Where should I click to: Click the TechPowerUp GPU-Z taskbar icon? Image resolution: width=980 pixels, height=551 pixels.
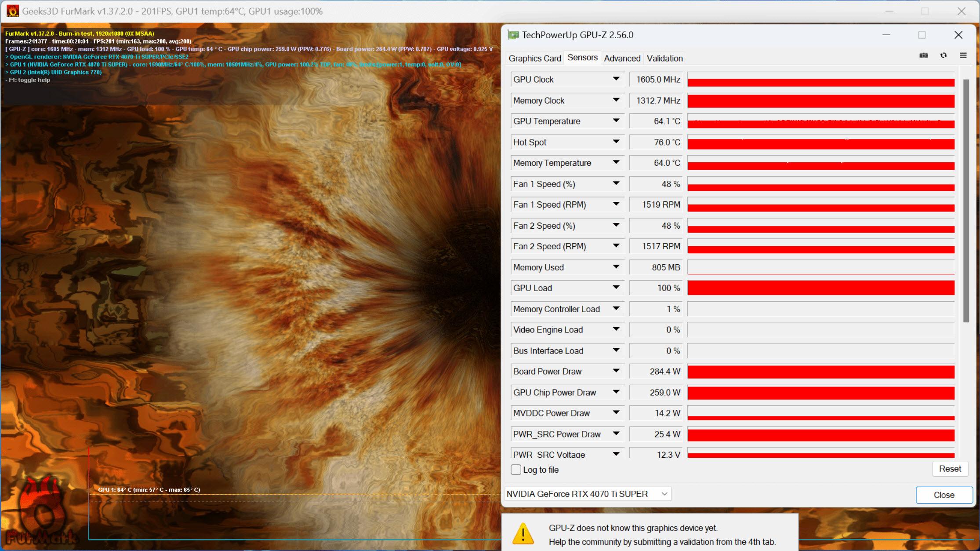point(514,34)
